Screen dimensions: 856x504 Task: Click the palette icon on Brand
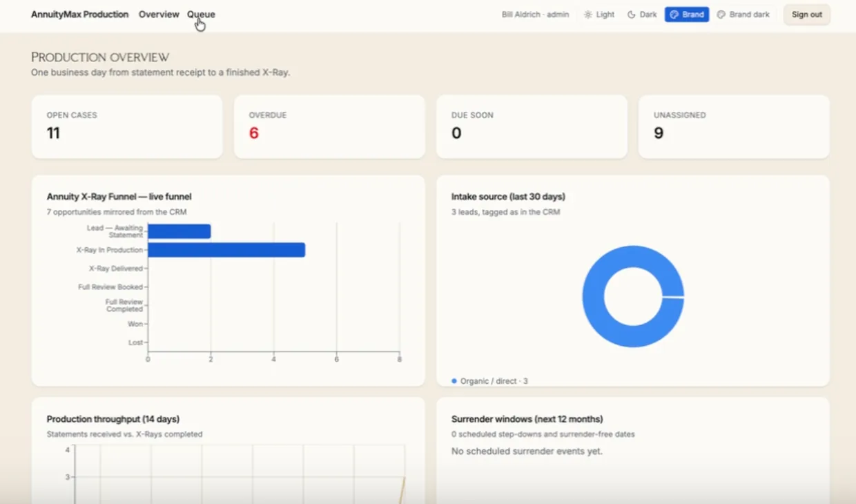(x=674, y=14)
